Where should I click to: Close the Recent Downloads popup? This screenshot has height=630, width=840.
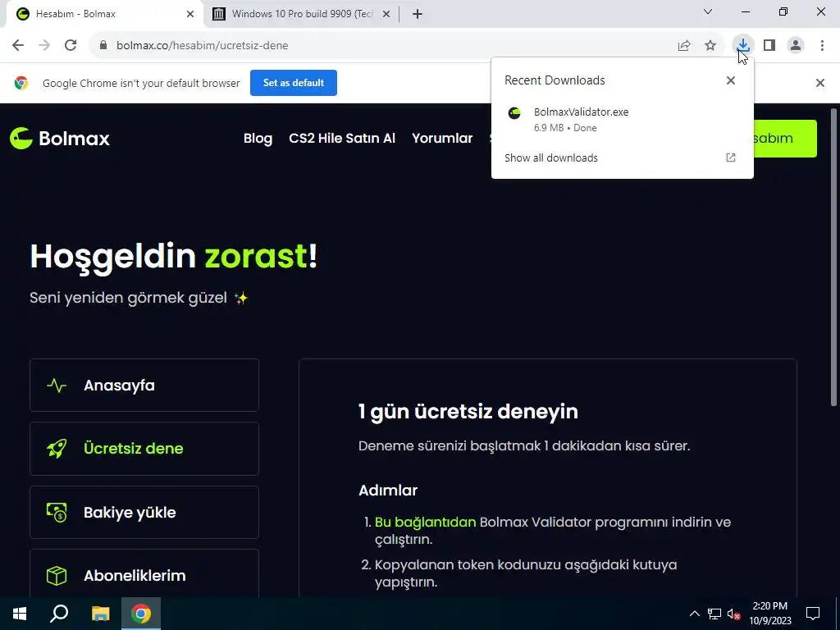pos(731,80)
